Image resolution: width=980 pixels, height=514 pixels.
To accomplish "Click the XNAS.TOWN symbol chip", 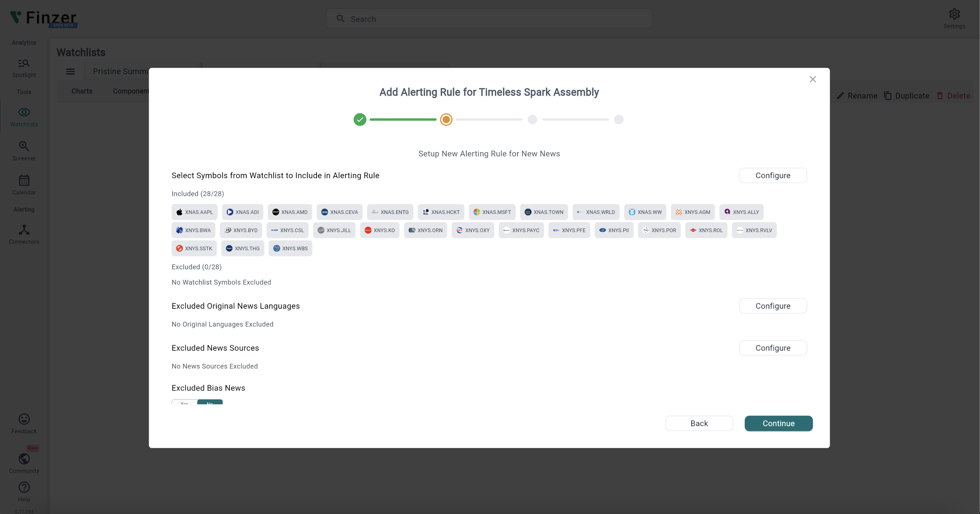I will 544,212.
